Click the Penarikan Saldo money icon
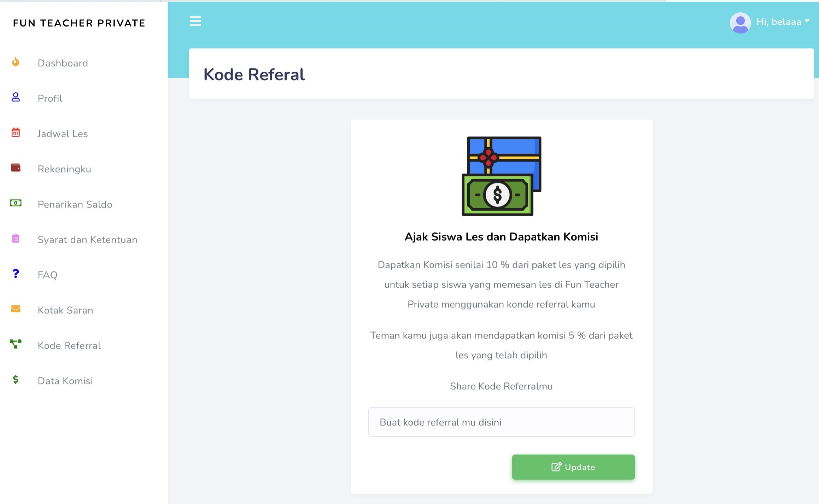Screen dimensions: 819x504 click(x=16, y=203)
